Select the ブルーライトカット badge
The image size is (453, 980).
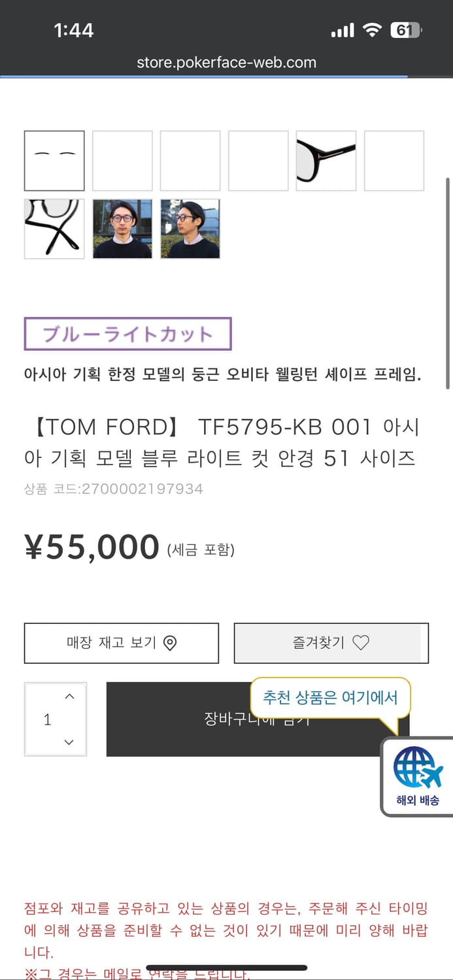[127, 333]
